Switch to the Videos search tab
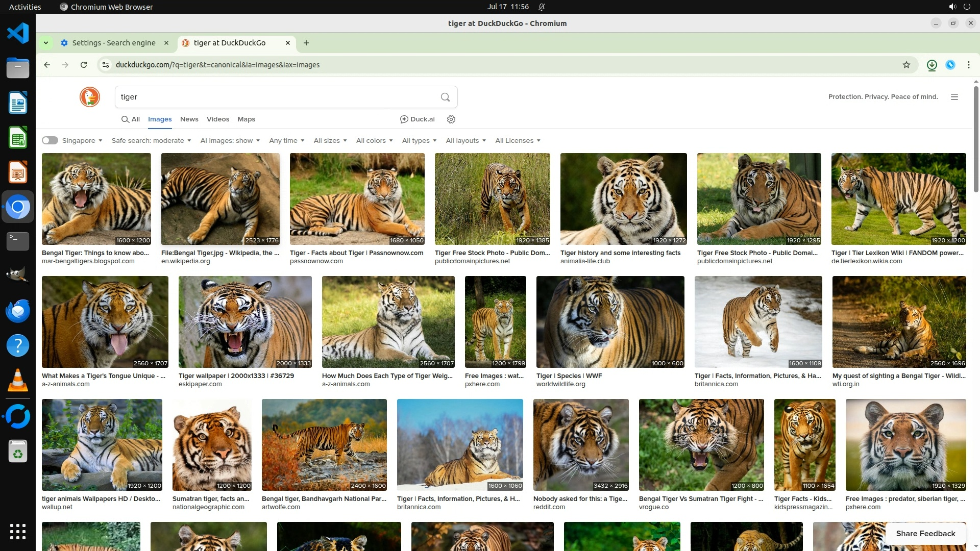This screenshot has height=551, width=980. (218, 119)
